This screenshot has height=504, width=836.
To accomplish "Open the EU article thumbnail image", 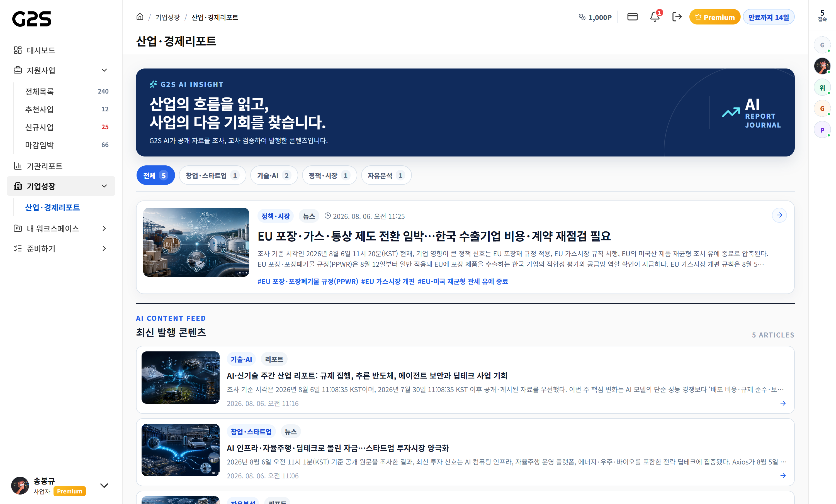I will (x=196, y=242).
